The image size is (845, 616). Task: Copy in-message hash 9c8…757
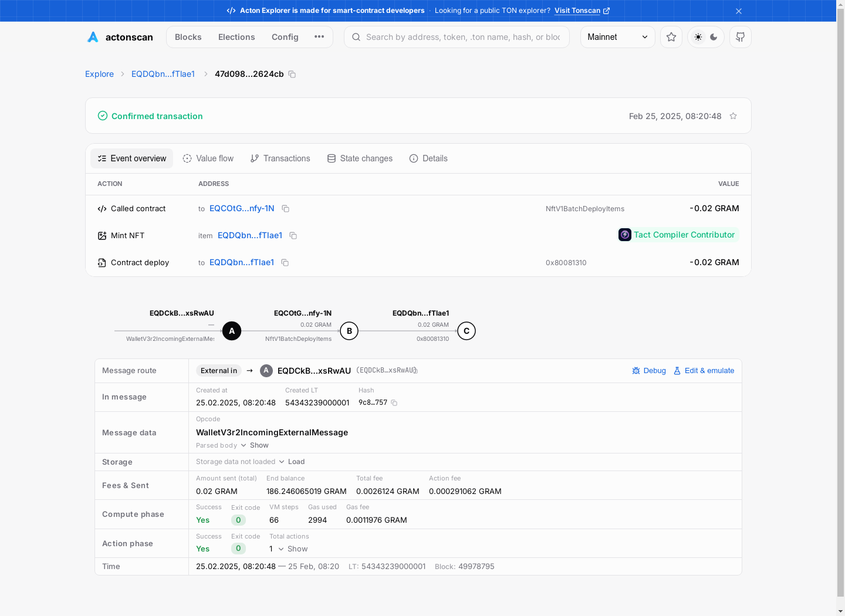[394, 403]
